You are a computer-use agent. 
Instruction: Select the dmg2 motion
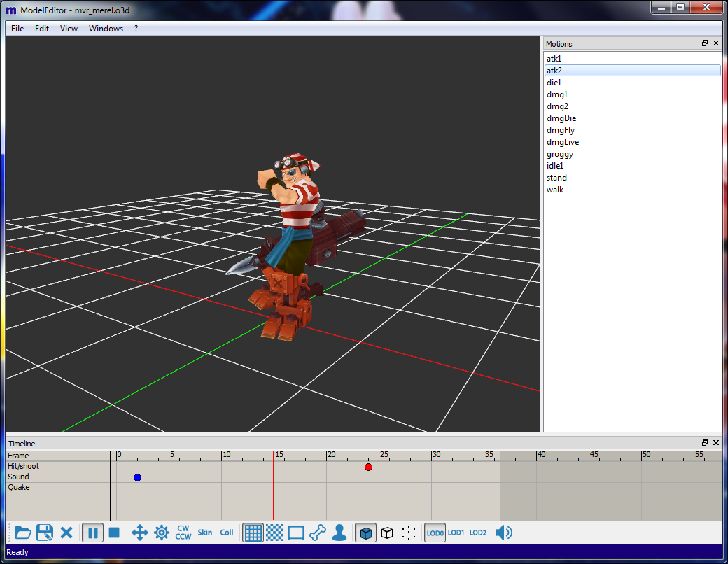(632, 106)
